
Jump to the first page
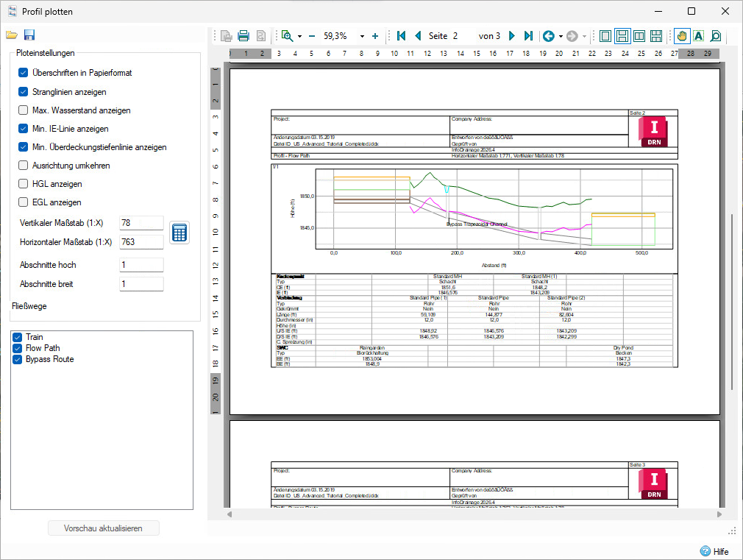pos(401,36)
